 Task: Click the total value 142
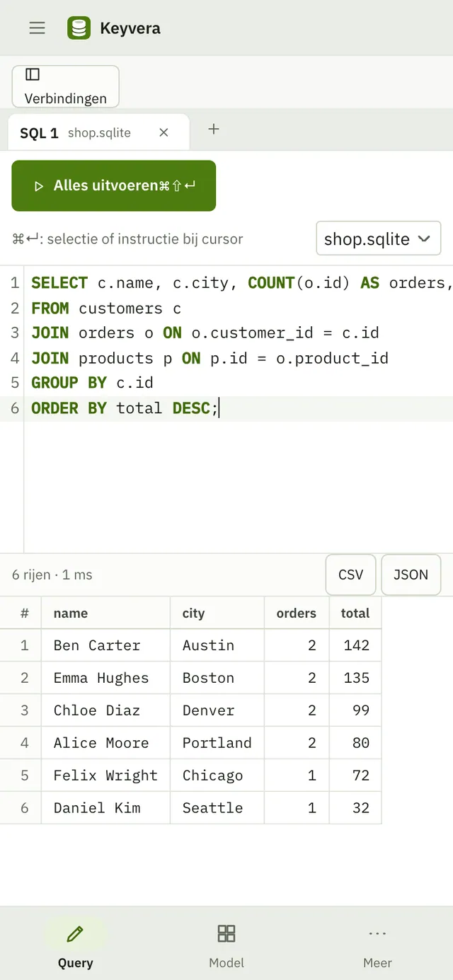pyautogui.click(x=355, y=645)
